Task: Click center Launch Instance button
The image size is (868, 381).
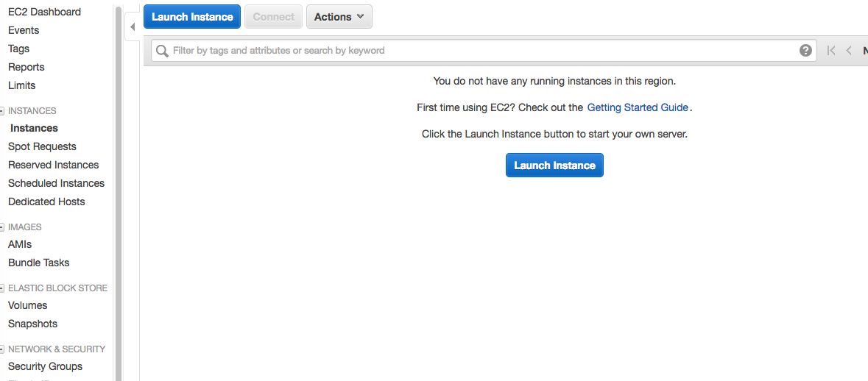Action: click(554, 165)
